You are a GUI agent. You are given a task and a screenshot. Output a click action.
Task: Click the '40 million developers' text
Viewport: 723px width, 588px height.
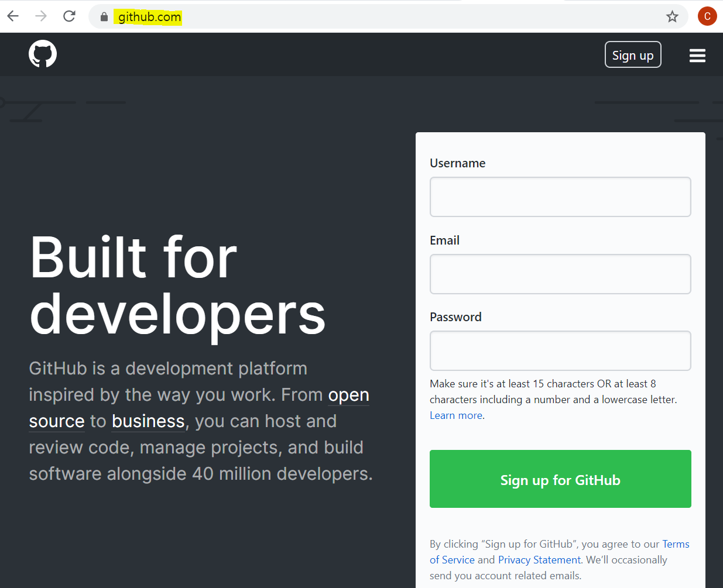tap(282, 474)
